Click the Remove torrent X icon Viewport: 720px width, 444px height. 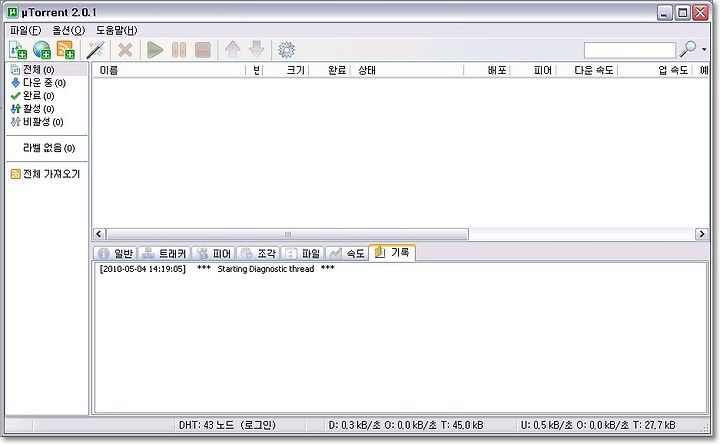(x=125, y=50)
